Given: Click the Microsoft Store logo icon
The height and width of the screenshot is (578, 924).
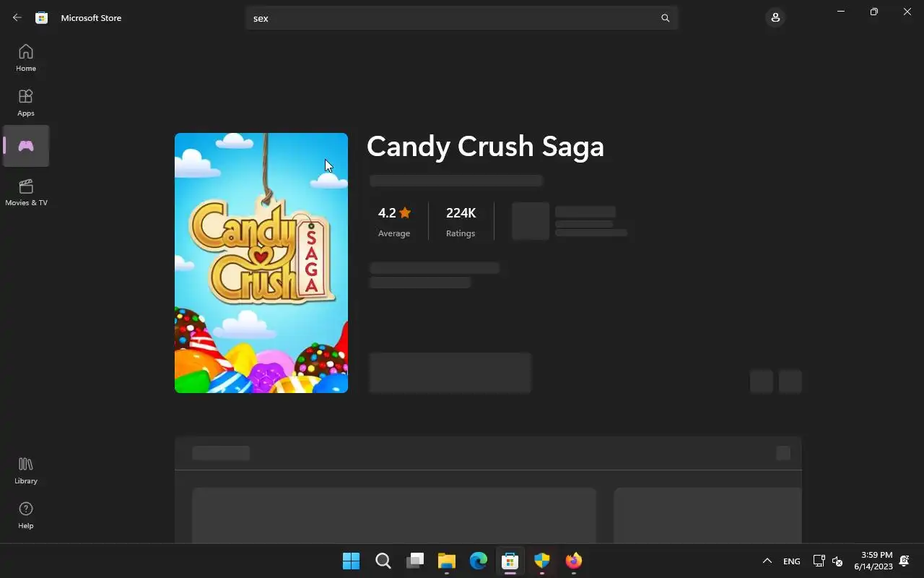Looking at the screenshot, I should coord(42,17).
